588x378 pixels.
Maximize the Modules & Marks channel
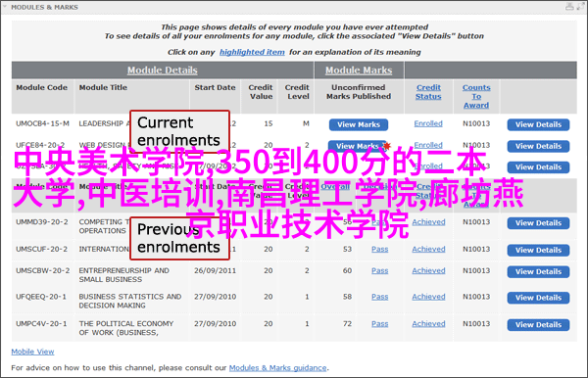point(581,7)
